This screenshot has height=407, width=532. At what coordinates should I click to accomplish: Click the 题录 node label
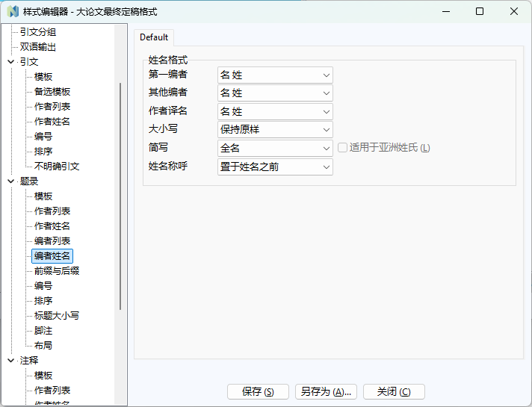click(29, 181)
